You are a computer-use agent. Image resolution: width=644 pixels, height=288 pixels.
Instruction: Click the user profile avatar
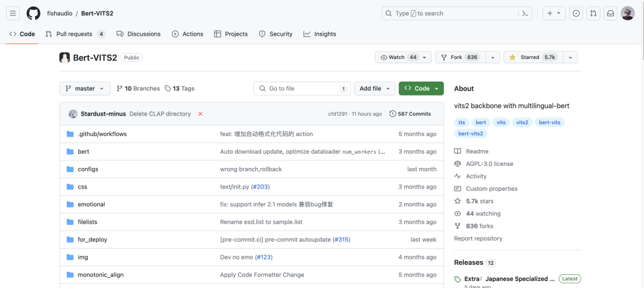[627, 13]
